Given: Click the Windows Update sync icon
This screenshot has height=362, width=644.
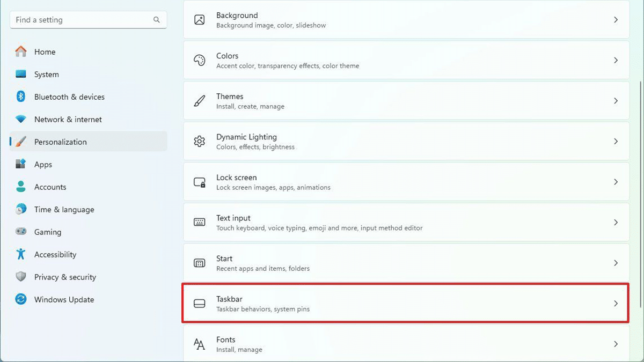Looking at the screenshot, I should 21,299.
